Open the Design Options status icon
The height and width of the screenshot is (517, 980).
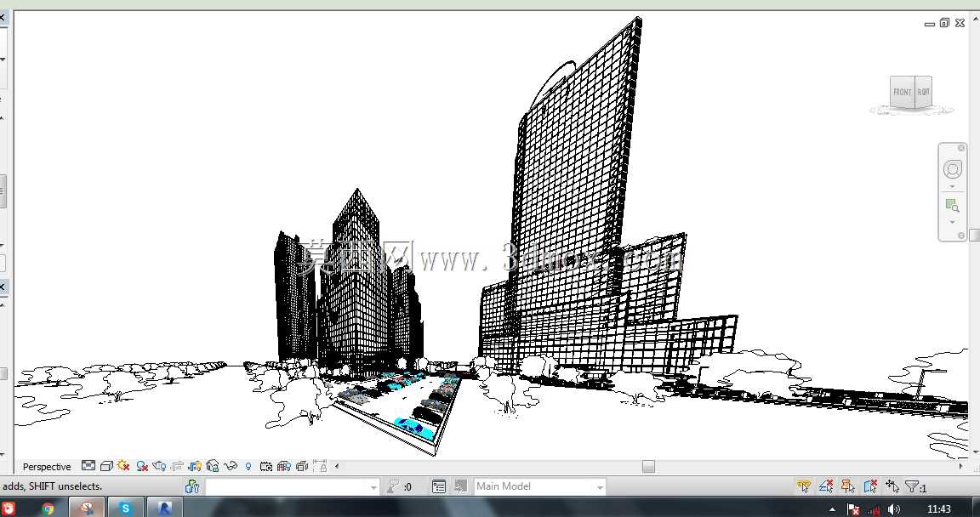[x=439, y=486]
